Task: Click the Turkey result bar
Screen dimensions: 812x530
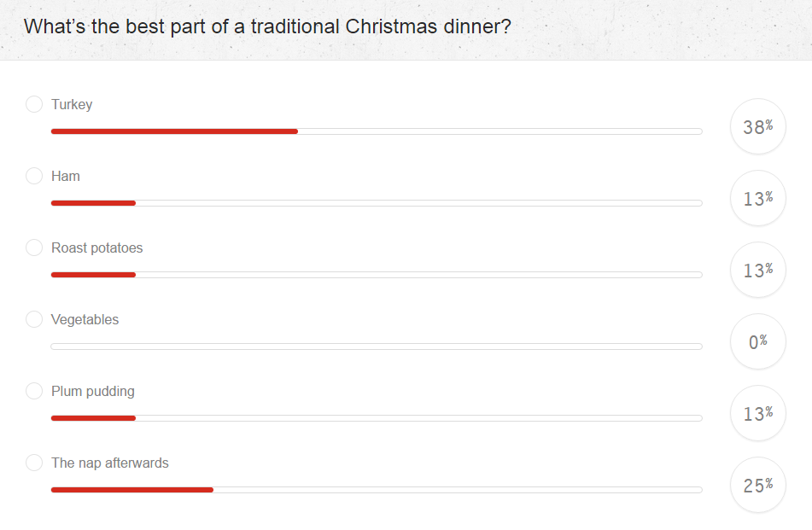Action: 376,131
